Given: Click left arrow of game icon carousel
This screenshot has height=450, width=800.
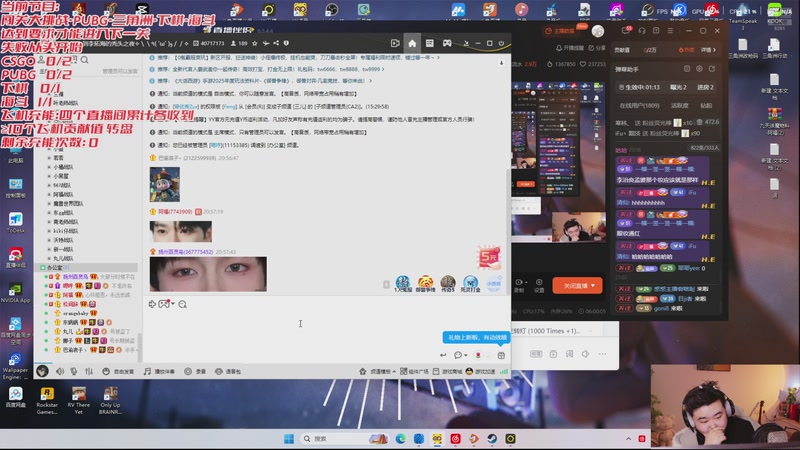Looking at the screenshot, I should pyautogui.click(x=386, y=285).
